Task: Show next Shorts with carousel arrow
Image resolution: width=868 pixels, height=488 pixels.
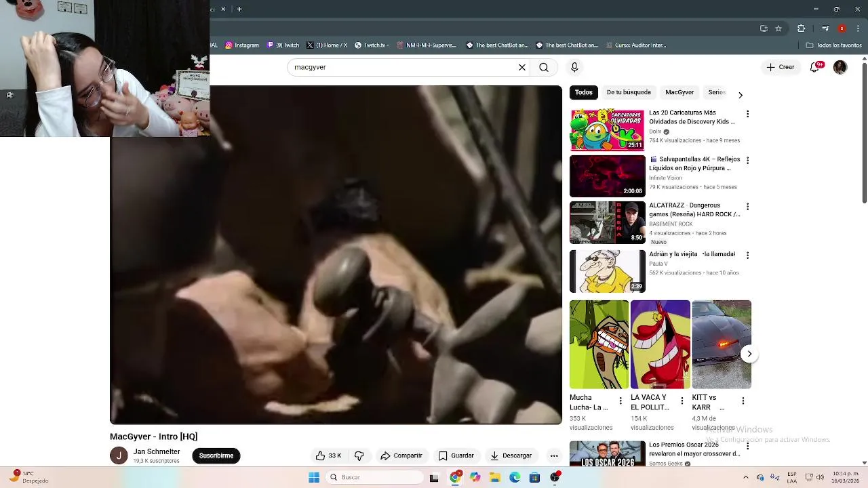Action: (x=749, y=354)
